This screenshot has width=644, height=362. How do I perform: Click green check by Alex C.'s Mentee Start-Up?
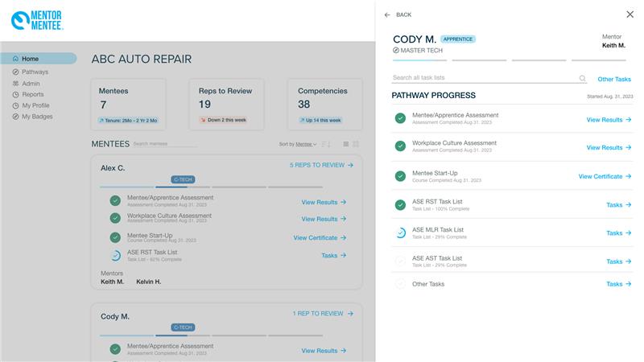[115, 237]
